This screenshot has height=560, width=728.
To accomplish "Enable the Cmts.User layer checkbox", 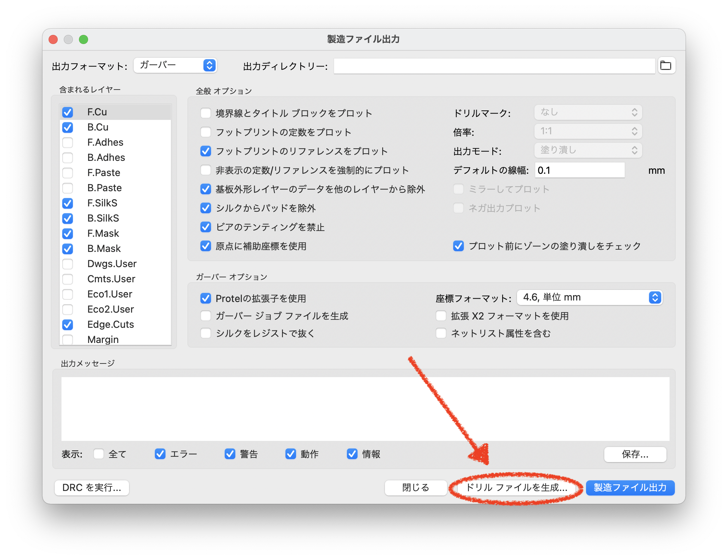I will [68, 279].
